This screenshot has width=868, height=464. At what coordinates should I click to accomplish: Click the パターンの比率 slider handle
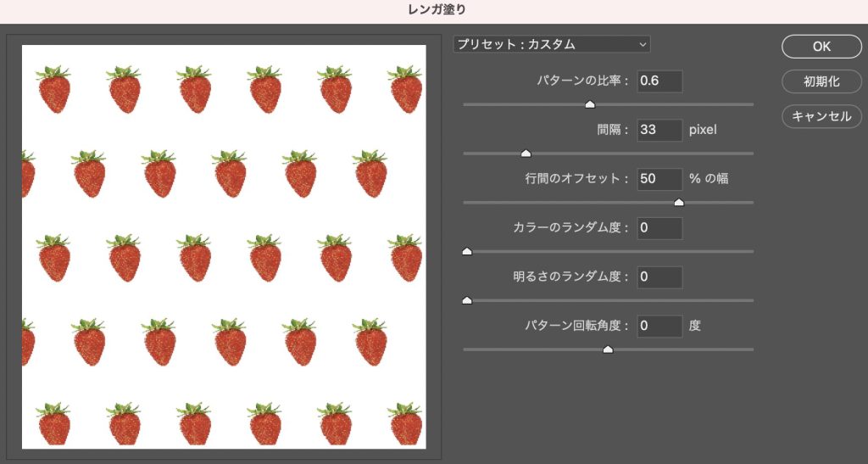[x=590, y=104]
